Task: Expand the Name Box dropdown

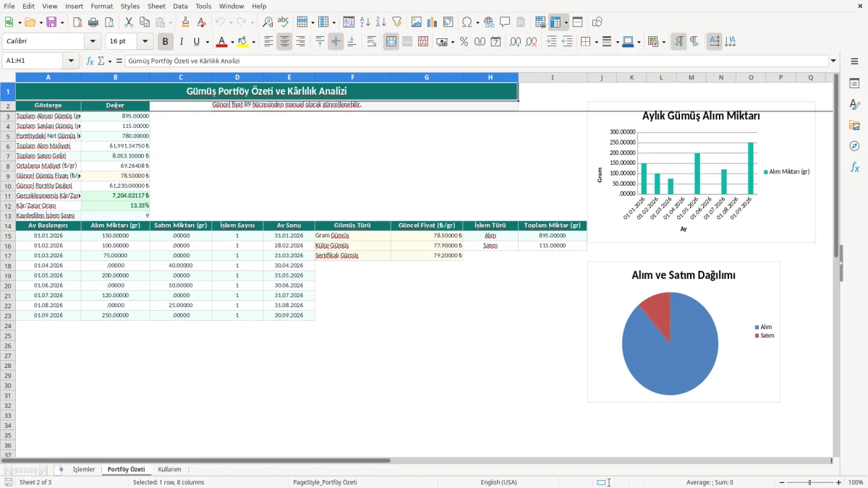Action: [x=71, y=61]
